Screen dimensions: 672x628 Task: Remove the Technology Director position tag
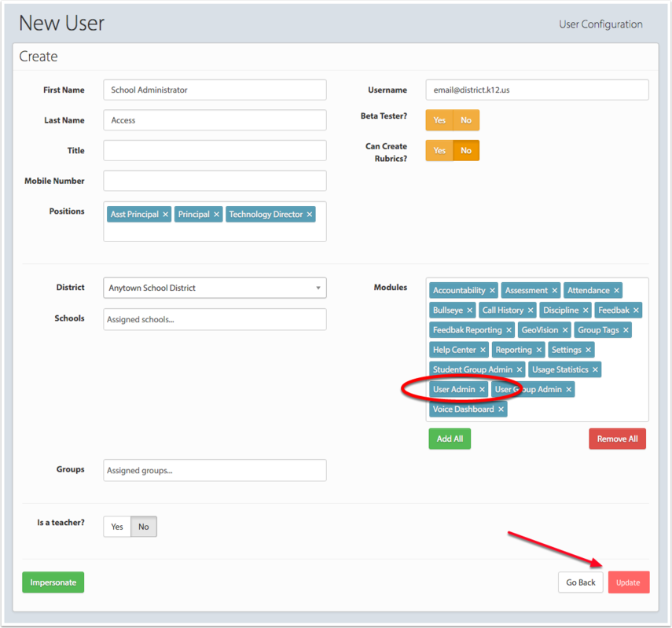tap(310, 215)
